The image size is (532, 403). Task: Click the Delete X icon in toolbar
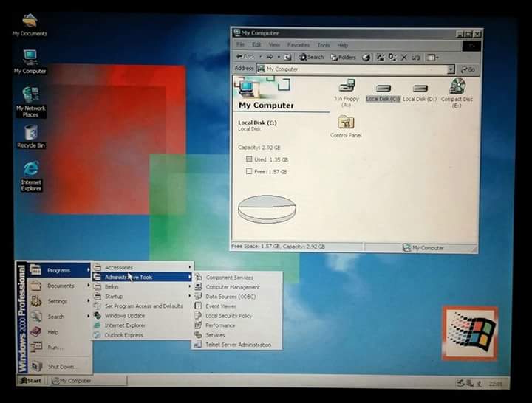(x=404, y=57)
